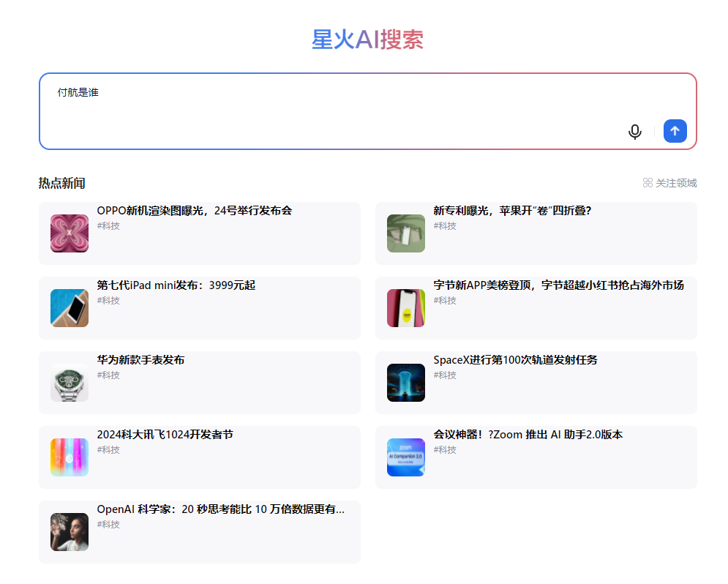Click #科技 tag under 华为手表 news
Viewport: 728px width, 584px height.
click(x=108, y=375)
